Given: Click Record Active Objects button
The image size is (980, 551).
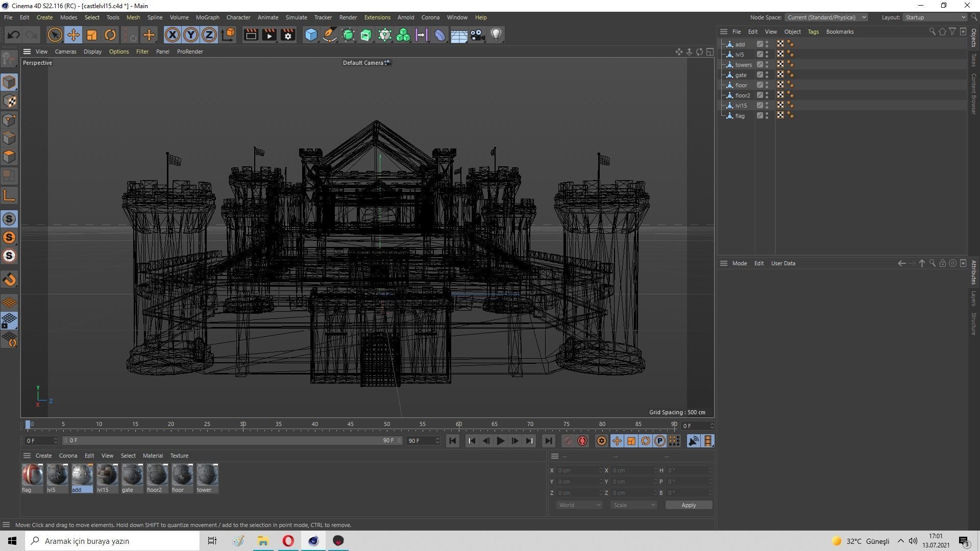Looking at the screenshot, I should point(568,441).
